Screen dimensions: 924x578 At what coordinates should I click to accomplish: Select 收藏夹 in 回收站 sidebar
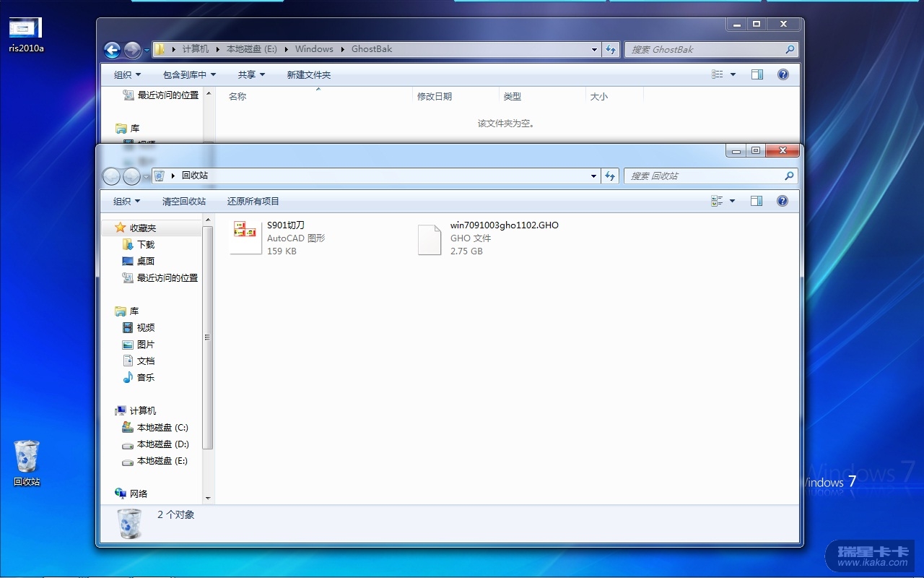click(x=136, y=228)
